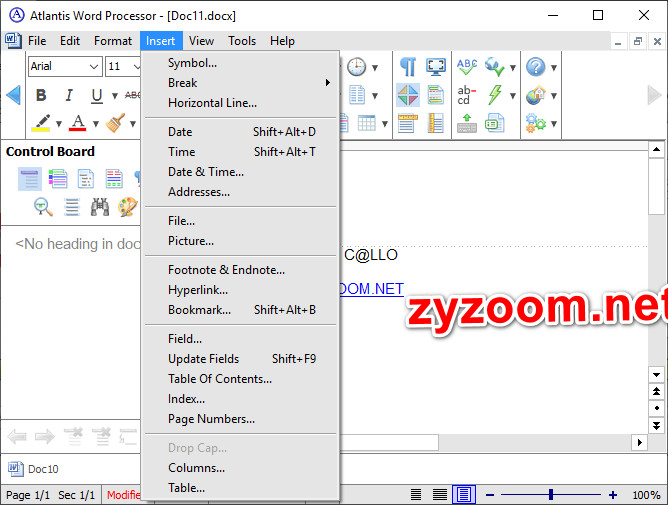Open Footnote & Endnote... entry

pyautogui.click(x=241, y=270)
